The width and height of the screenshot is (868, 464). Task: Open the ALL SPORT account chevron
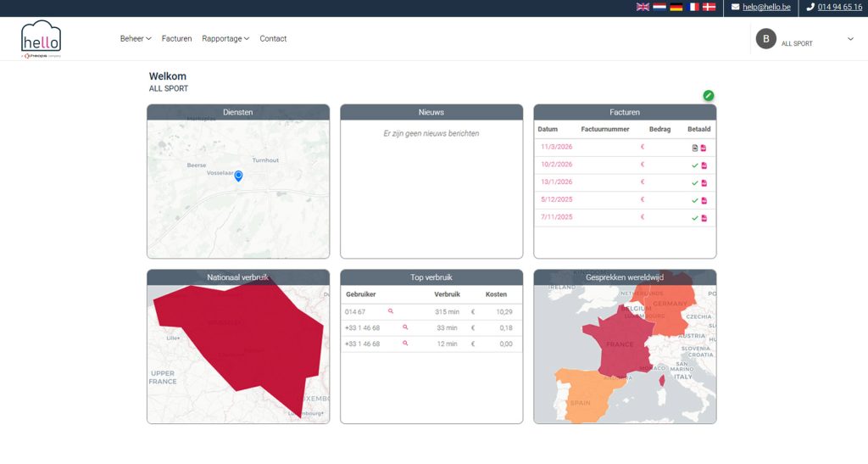(850, 39)
